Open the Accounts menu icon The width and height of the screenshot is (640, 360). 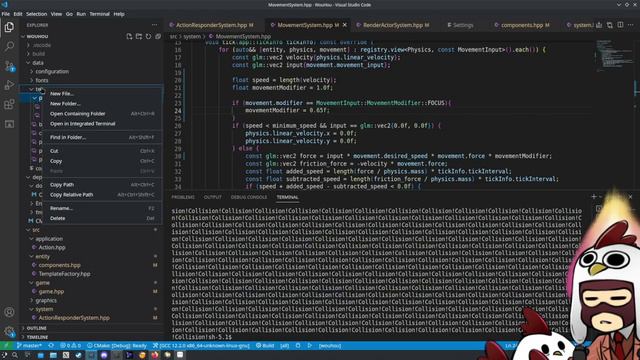tap(9, 312)
